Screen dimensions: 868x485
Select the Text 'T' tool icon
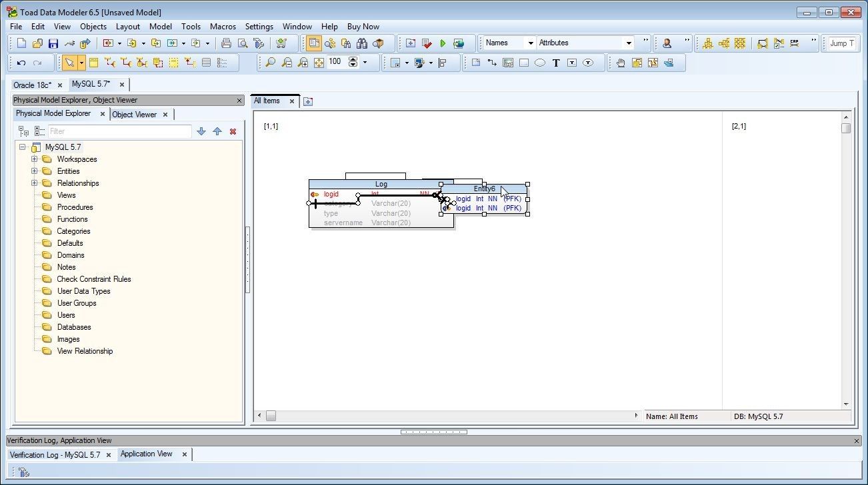coord(556,63)
